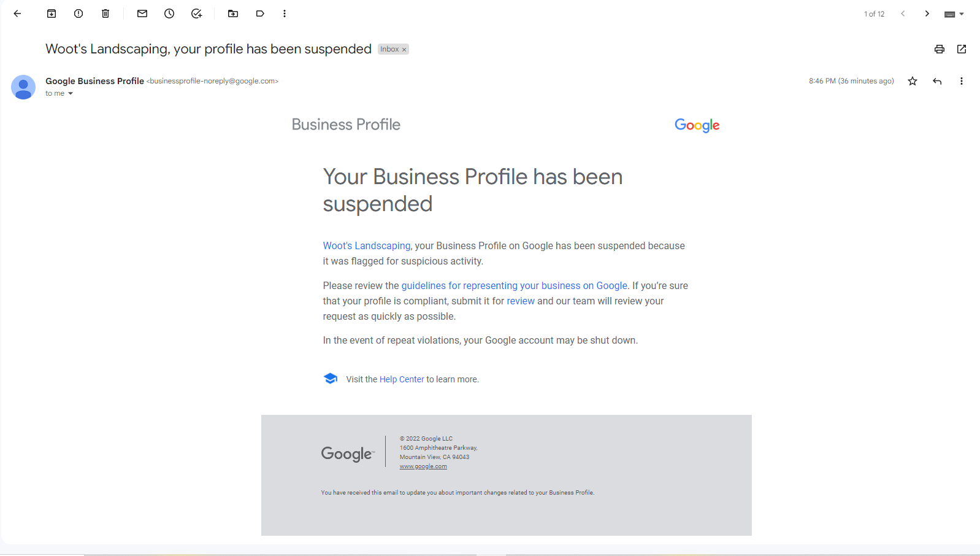Visit the Help Center link
980x556 pixels.
coord(402,379)
